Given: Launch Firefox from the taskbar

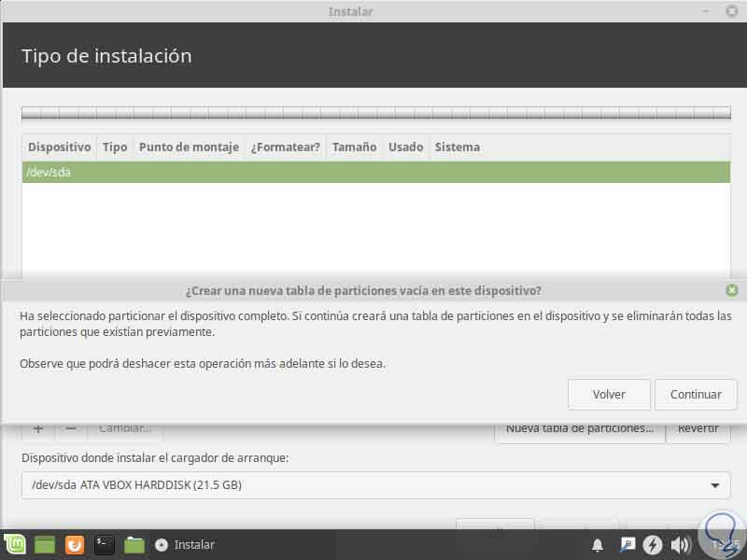Looking at the screenshot, I should pyautogui.click(x=75, y=544).
